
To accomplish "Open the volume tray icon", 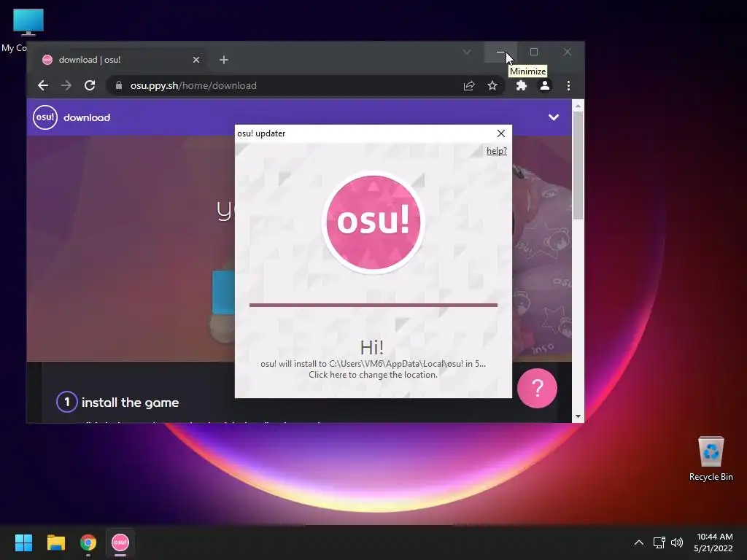I will pos(676,542).
